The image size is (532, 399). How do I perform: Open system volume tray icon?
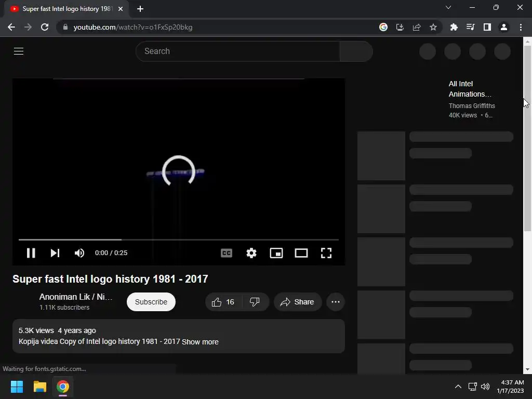pos(485,387)
